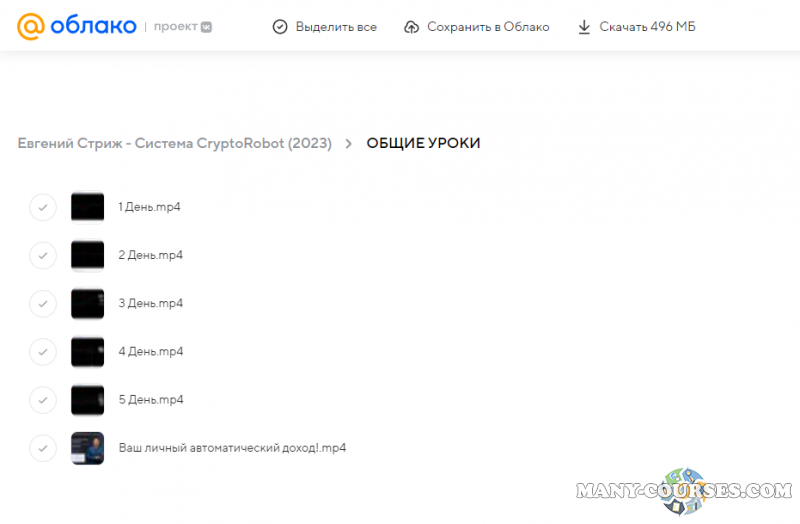This screenshot has height=524, width=800.
Task: Open the 1 День.mp4 video thumbnail
Action: click(x=87, y=207)
